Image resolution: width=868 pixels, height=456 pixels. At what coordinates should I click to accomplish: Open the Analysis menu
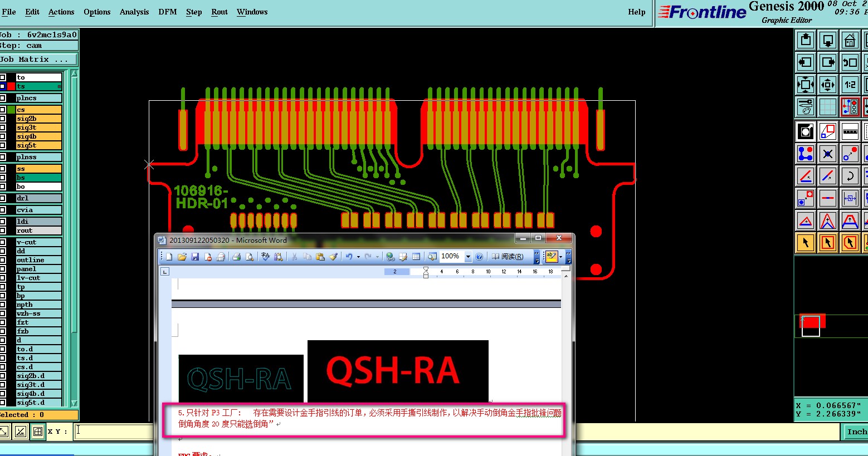pos(134,12)
